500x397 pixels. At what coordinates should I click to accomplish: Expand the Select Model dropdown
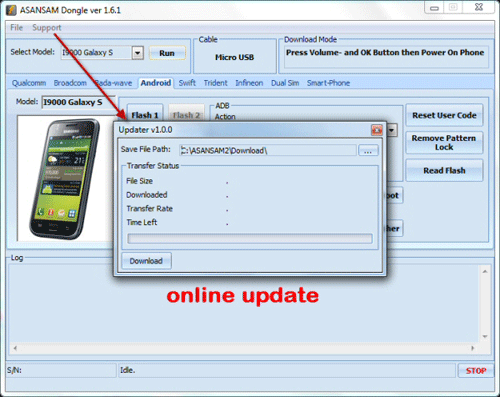[138, 53]
